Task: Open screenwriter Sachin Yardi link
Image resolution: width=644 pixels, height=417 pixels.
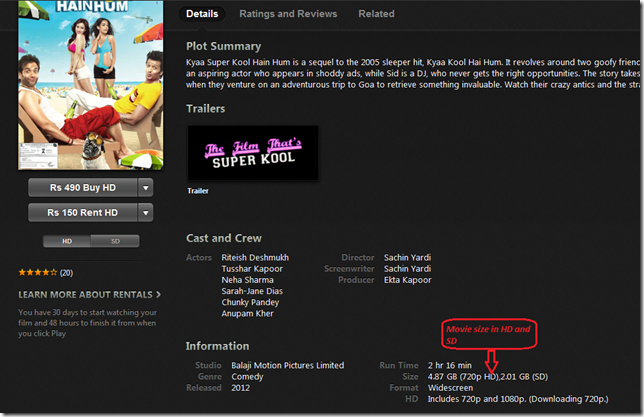Action: pos(407,269)
